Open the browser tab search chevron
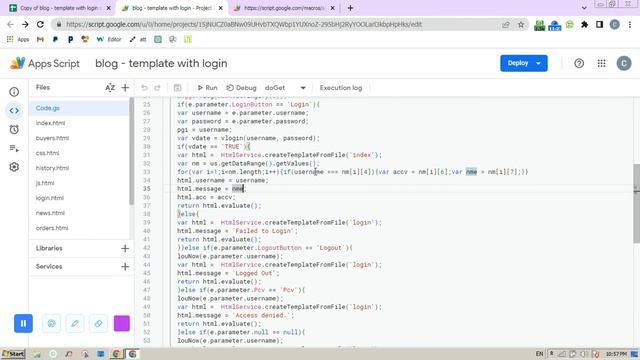This screenshot has height=360, width=640. tap(584, 8)
